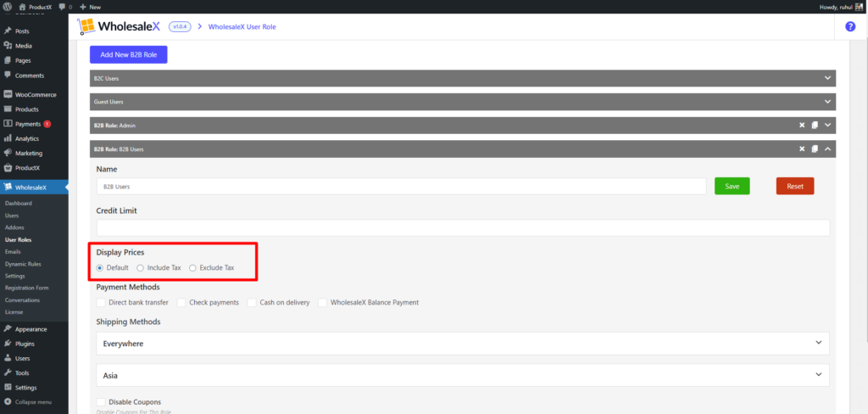Click the Users icon in main sidebar

pyautogui.click(x=8, y=358)
